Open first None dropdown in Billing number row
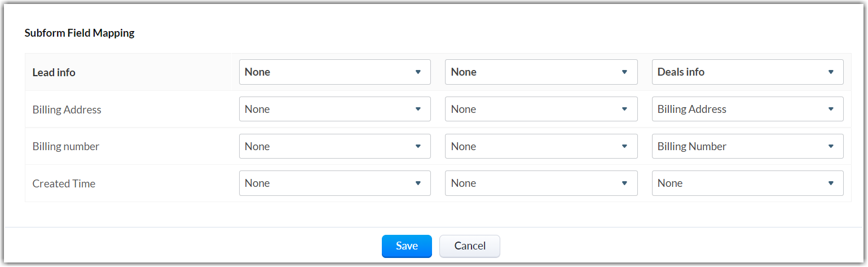The height and width of the screenshot is (267, 868). tap(334, 146)
